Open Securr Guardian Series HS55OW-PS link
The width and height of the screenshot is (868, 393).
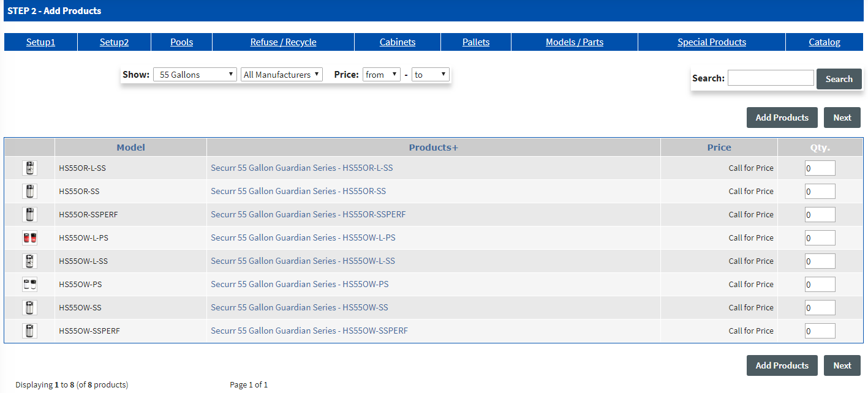click(x=300, y=284)
